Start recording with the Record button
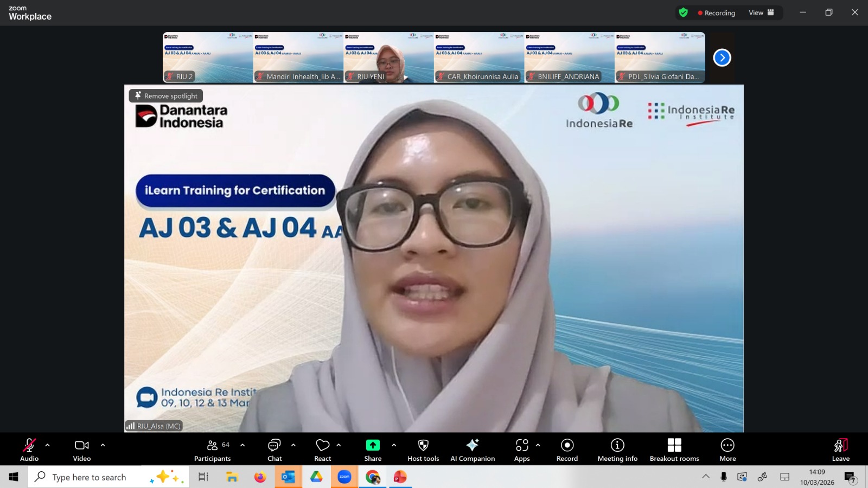The height and width of the screenshot is (488, 868). point(567,450)
